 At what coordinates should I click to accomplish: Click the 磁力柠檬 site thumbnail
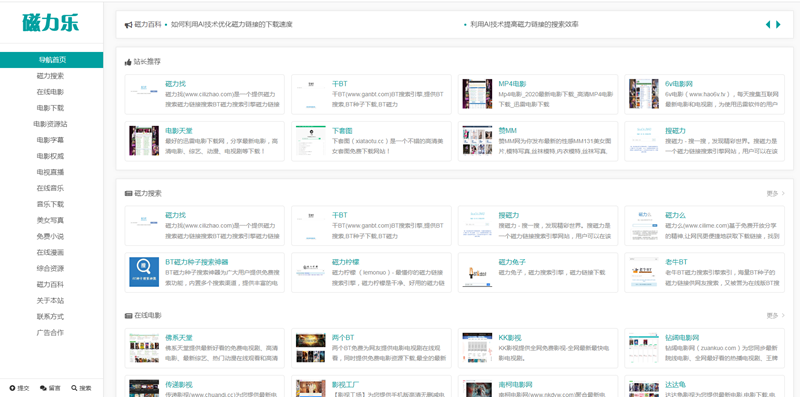click(311, 272)
